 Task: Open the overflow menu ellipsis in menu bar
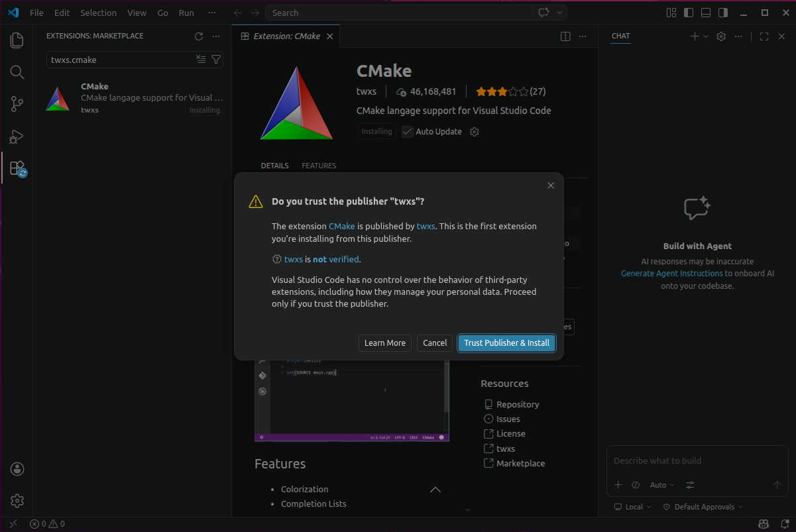coord(211,13)
